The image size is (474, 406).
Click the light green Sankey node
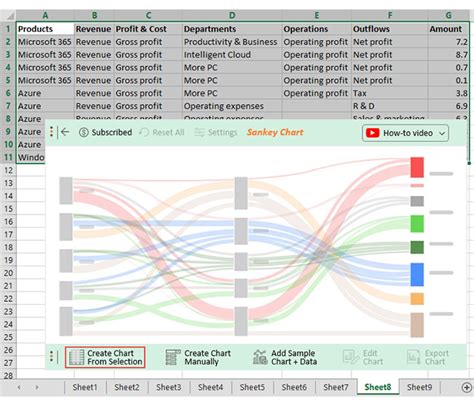(417, 224)
